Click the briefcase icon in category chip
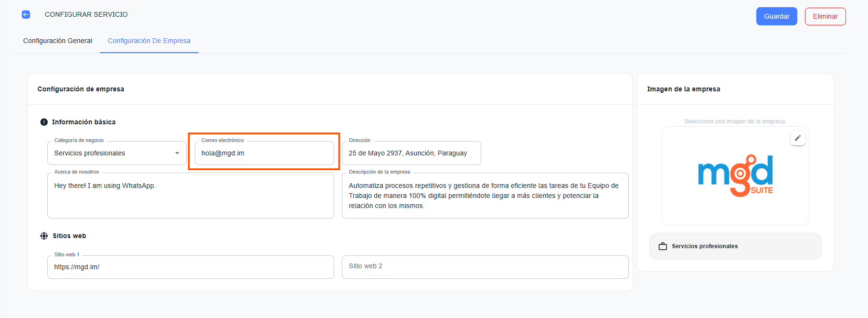868x318 pixels. pos(663,246)
